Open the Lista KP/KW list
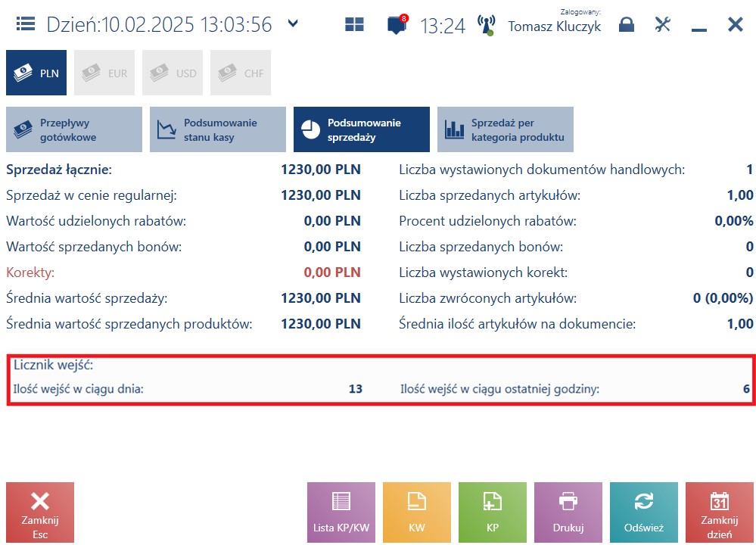The image size is (756, 545). click(341, 512)
